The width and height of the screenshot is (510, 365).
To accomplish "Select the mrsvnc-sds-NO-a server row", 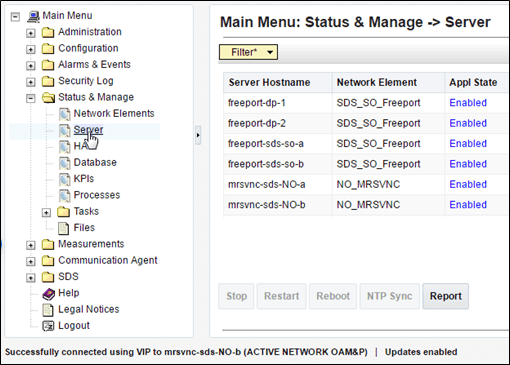I will coord(366,184).
